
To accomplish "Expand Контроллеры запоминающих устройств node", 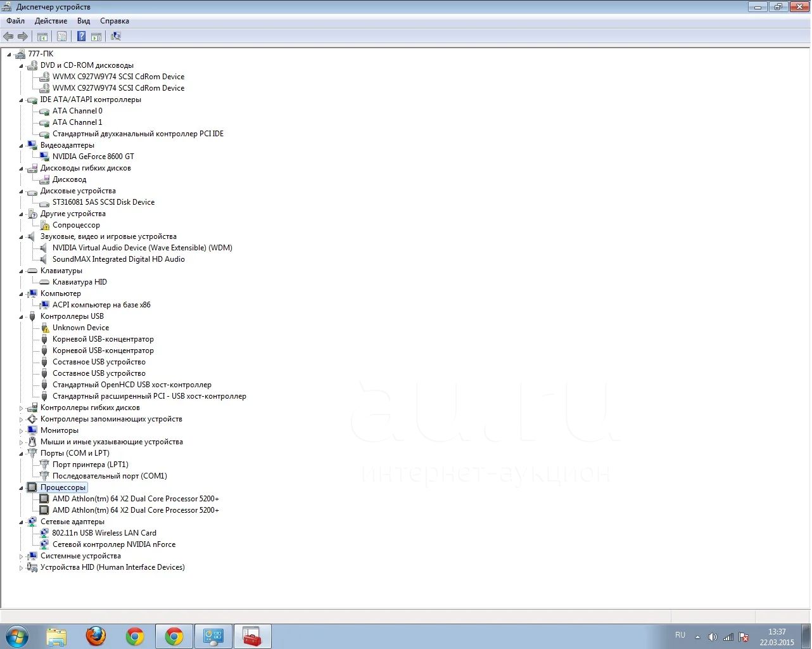I will point(21,419).
